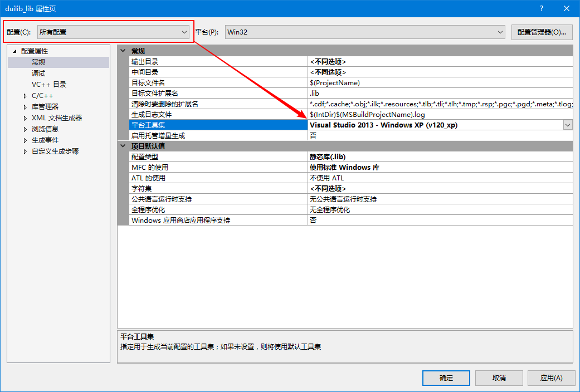Viewport: 580px width, 392px height.
Task: Expand the 库管理器 tree node
Action: coord(25,107)
